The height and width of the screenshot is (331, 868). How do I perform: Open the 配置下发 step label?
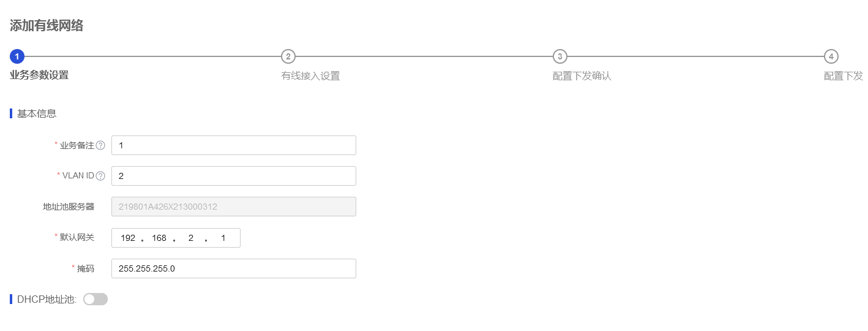(x=843, y=76)
